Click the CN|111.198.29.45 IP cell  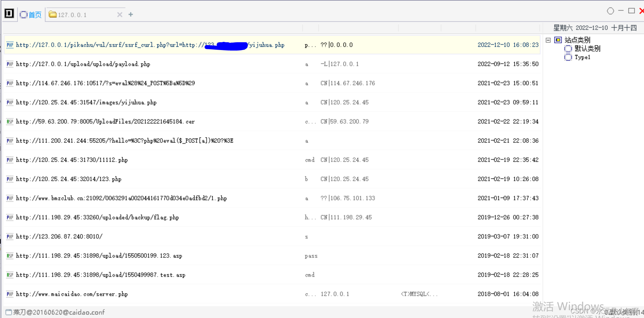coord(346,217)
